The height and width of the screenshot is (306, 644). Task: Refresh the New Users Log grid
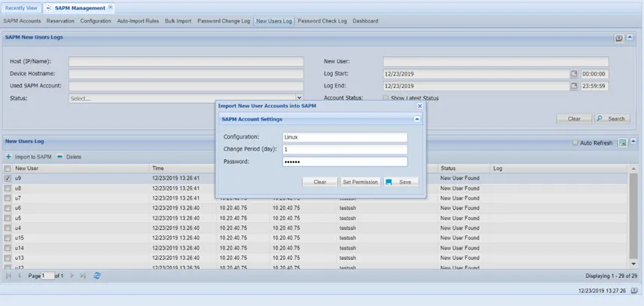coord(97,276)
